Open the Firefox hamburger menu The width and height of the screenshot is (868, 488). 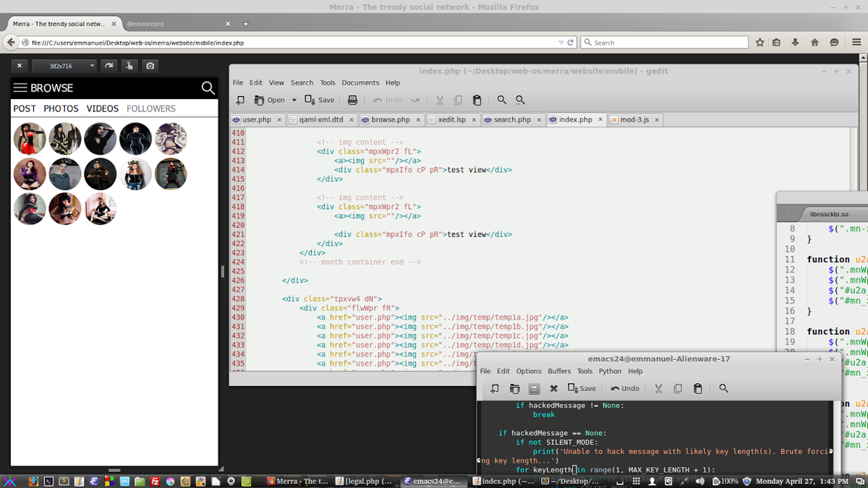pos(856,43)
